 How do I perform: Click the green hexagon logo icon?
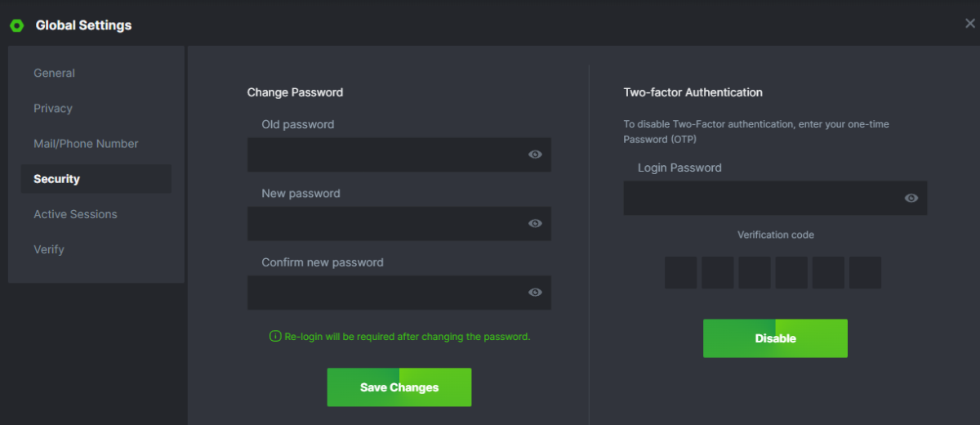16,25
